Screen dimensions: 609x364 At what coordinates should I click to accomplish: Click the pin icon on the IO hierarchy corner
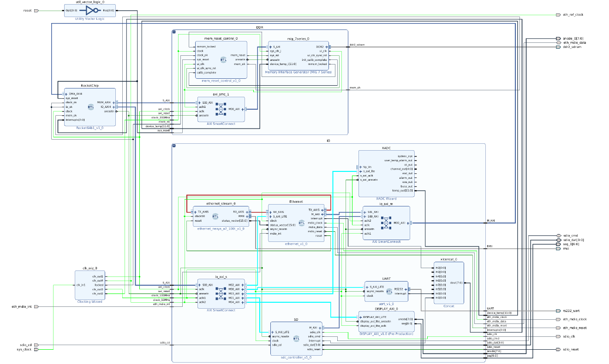pos(174,145)
